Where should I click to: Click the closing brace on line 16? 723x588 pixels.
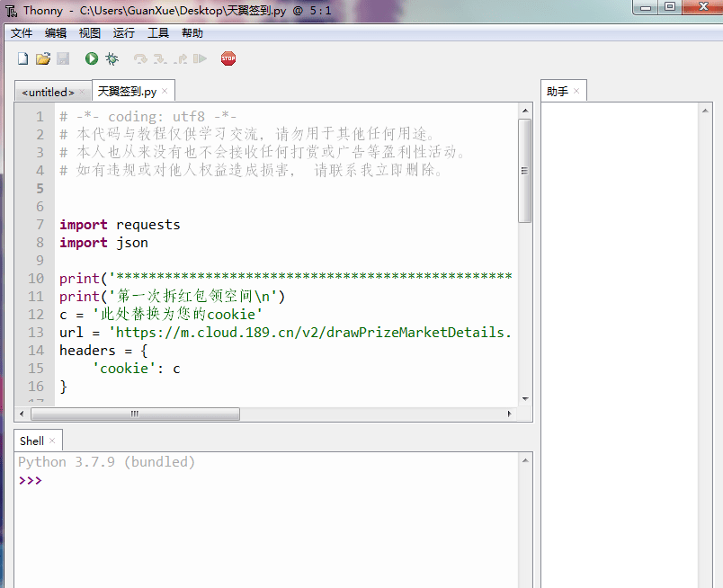pos(63,387)
